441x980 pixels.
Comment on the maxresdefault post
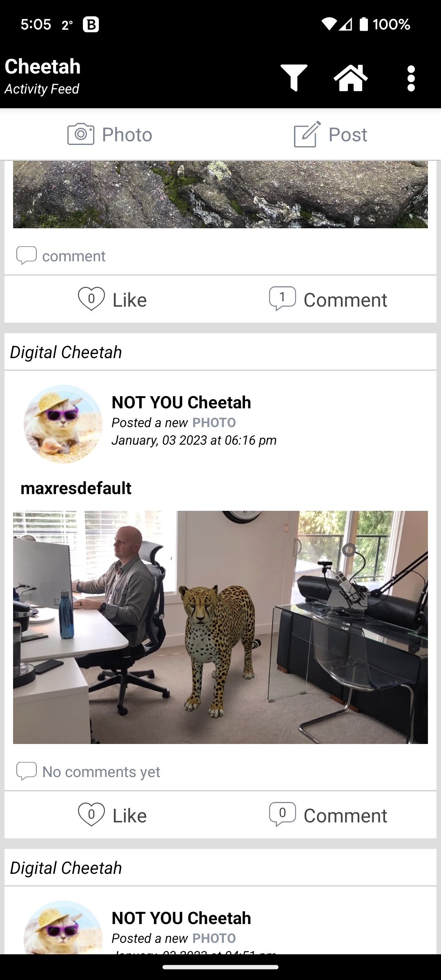328,815
